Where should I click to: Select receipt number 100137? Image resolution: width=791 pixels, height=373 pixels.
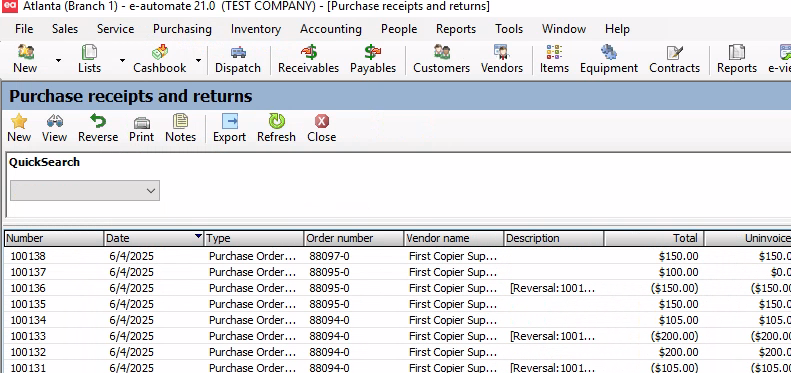coord(28,273)
